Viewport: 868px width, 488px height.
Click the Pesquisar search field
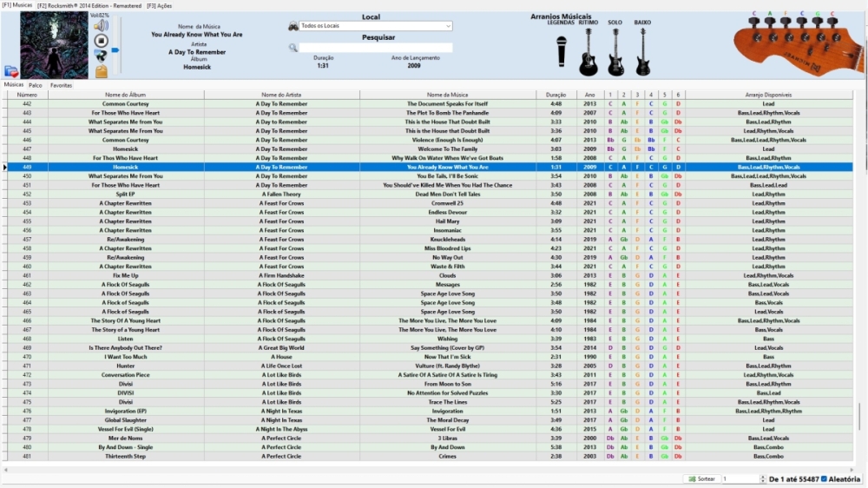(x=375, y=48)
